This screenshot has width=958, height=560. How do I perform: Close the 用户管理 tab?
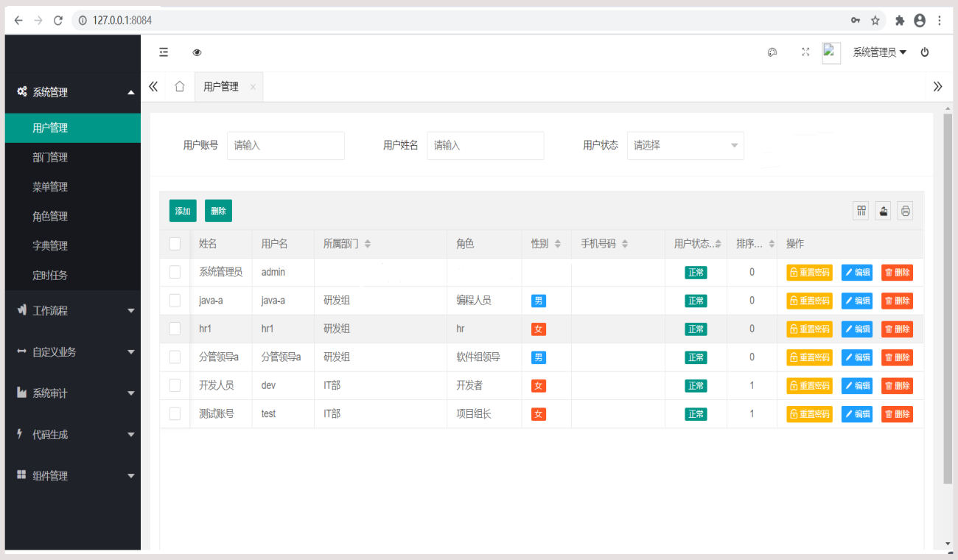pyautogui.click(x=253, y=87)
